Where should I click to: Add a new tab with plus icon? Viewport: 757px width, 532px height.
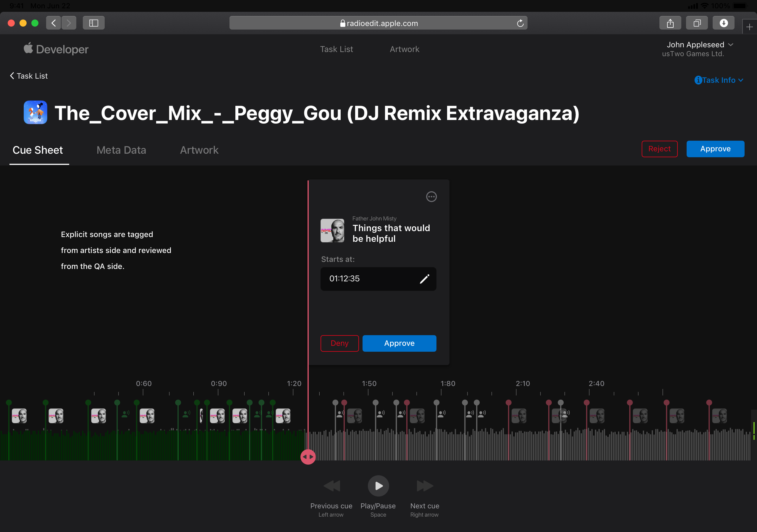pyautogui.click(x=749, y=27)
